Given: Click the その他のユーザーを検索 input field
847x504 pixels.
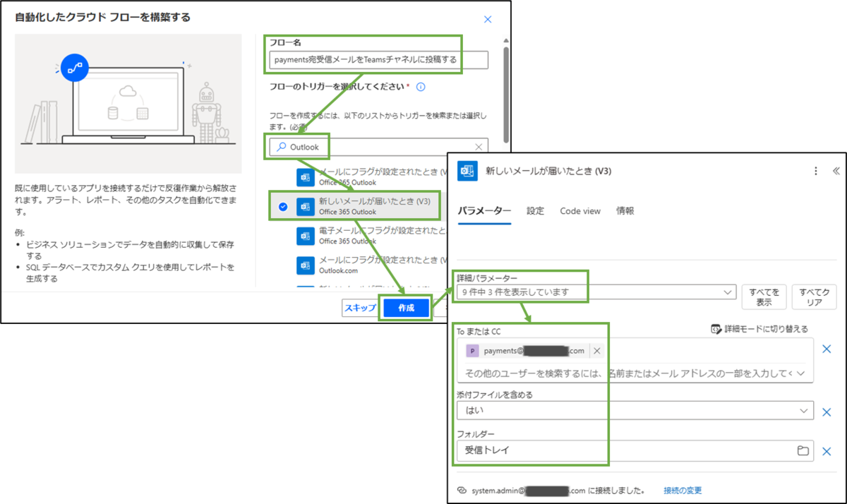Looking at the screenshot, I should (x=628, y=373).
